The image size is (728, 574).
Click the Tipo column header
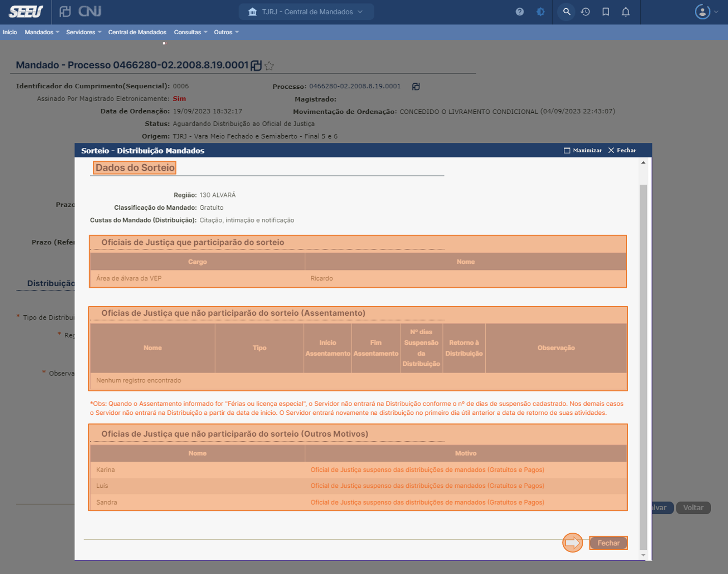(x=259, y=348)
